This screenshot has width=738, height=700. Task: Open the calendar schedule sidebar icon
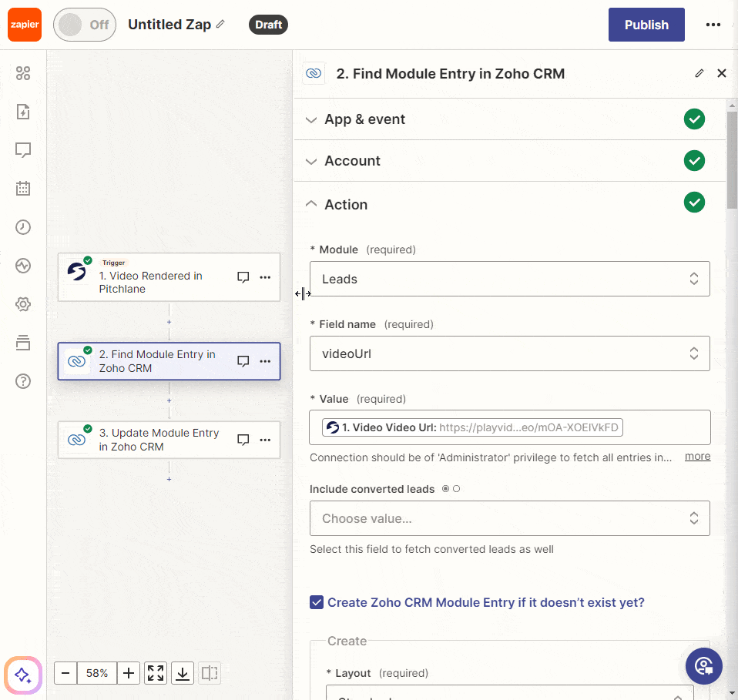click(x=23, y=188)
